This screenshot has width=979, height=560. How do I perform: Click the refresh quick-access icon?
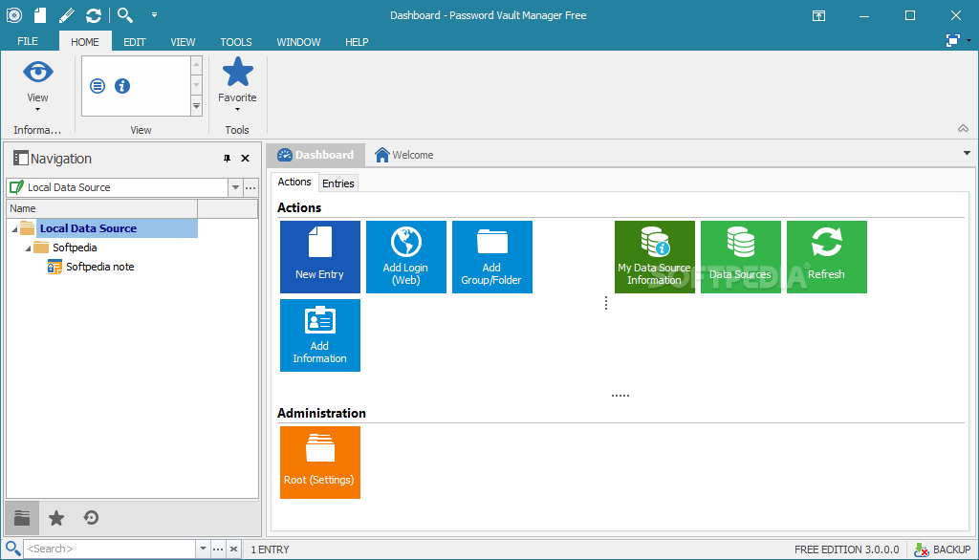coord(94,15)
